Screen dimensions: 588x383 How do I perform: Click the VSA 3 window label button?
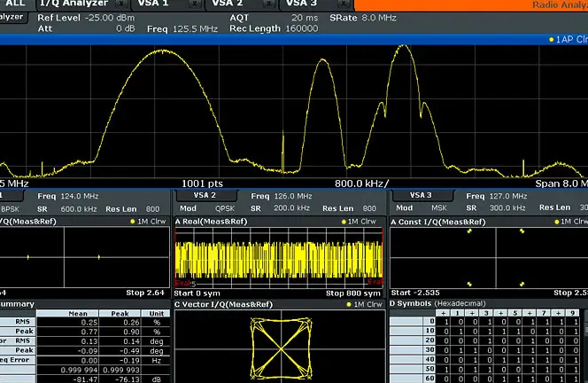tap(422, 195)
